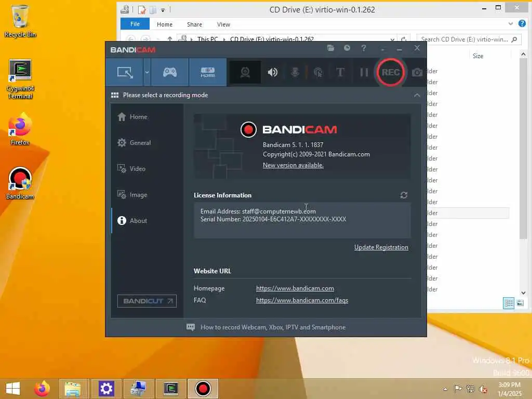Toggle mouse click effects icon

(318, 72)
